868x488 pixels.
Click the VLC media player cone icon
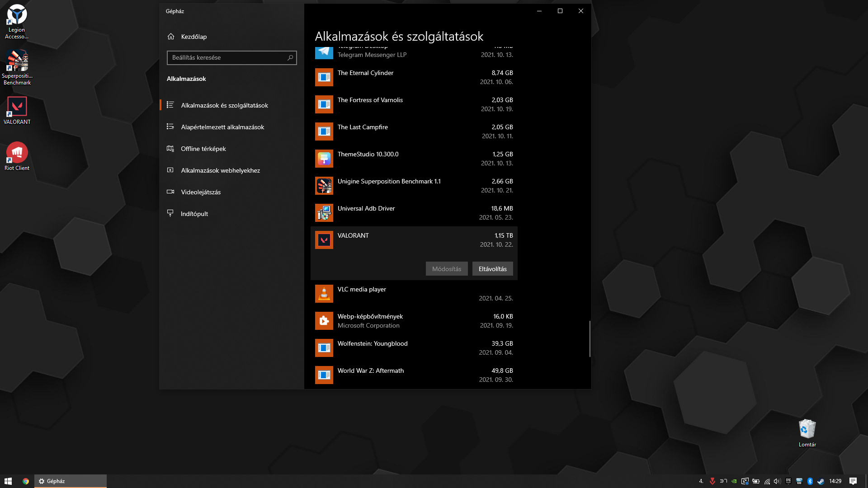click(324, 294)
